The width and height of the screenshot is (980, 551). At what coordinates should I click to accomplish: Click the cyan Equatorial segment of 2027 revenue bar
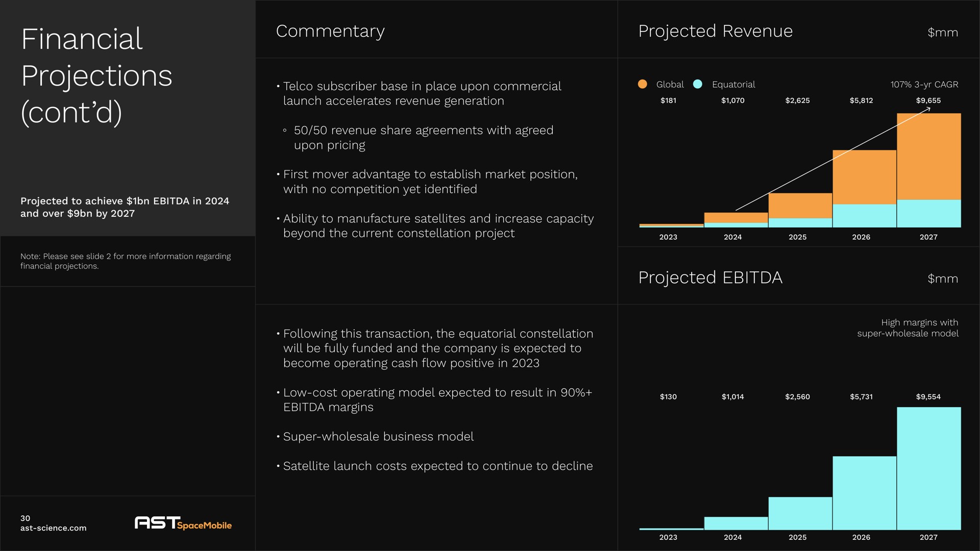(x=929, y=213)
